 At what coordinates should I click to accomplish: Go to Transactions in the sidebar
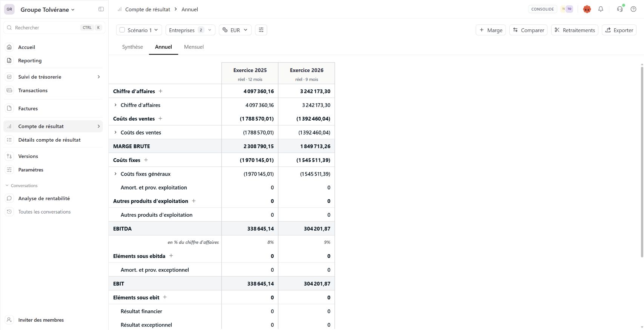[53, 90]
